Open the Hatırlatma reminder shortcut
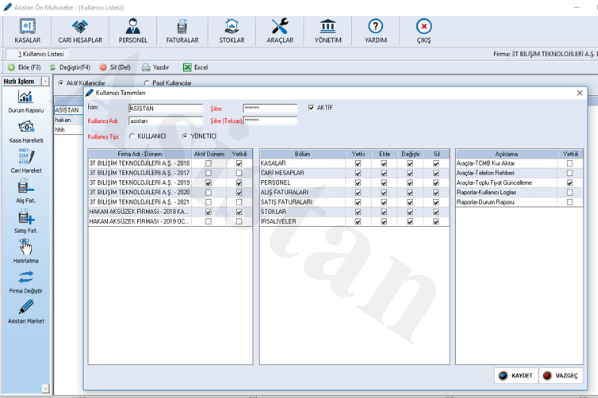 (x=26, y=251)
